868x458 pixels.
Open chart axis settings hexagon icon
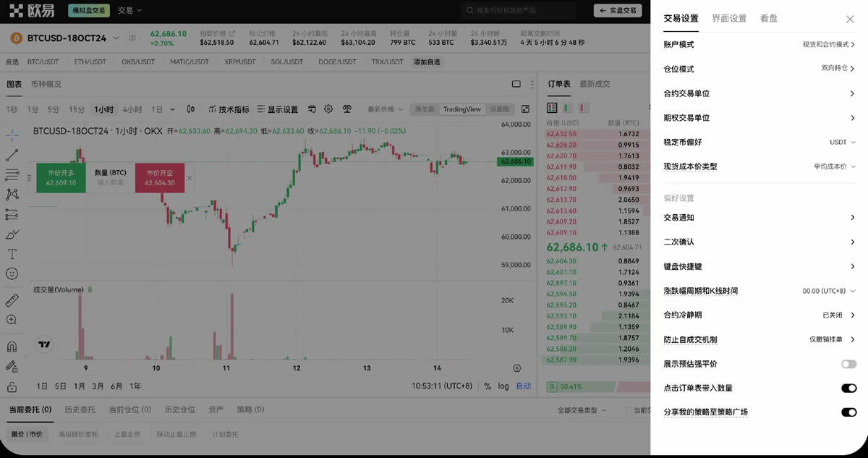coord(517,368)
